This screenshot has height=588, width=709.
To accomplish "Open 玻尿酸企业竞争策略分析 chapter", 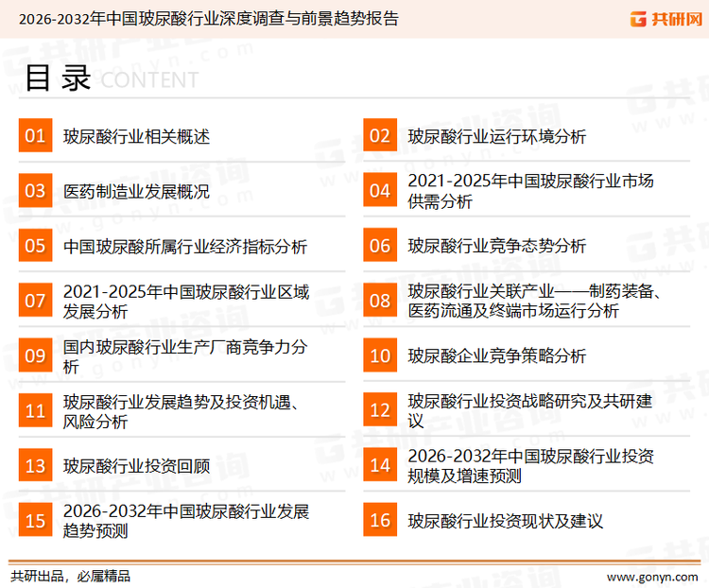I will click(x=496, y=355).
